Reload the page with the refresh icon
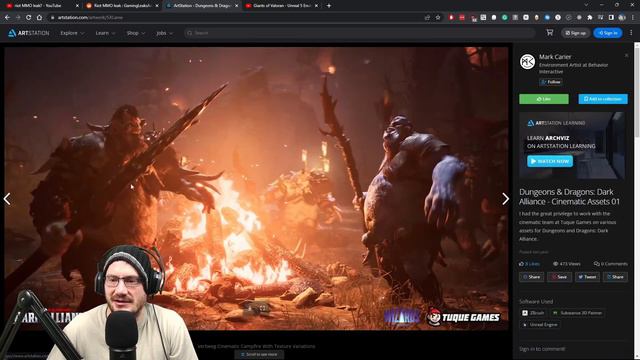The image size is (640, 360). click(x=29, y=18)
